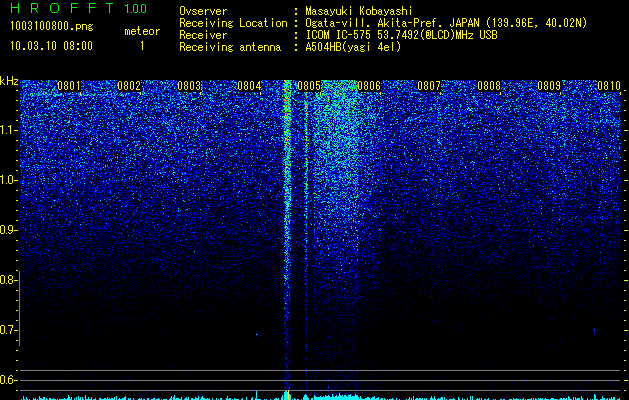The image size is (629, 400).
Task: Click the 0.8 frequency axis label
Action: [8, 280]
